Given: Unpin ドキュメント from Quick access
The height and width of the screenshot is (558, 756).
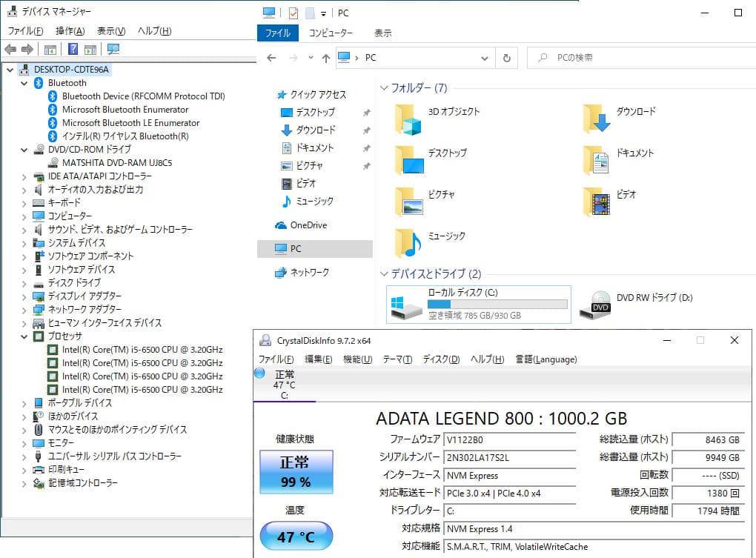Looking at the screenshot, I should (x=367, y=147).
